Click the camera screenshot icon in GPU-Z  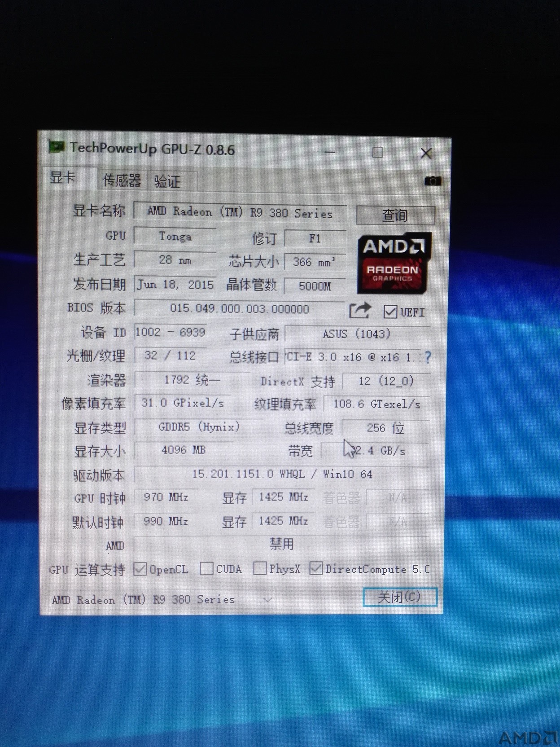(x=433, y=181)
